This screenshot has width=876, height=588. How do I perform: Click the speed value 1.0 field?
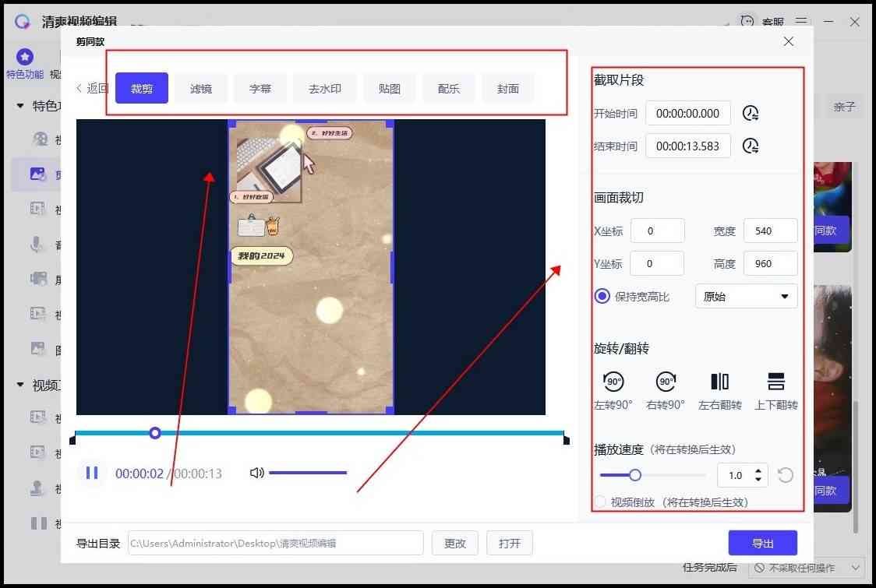pos(735,475)
